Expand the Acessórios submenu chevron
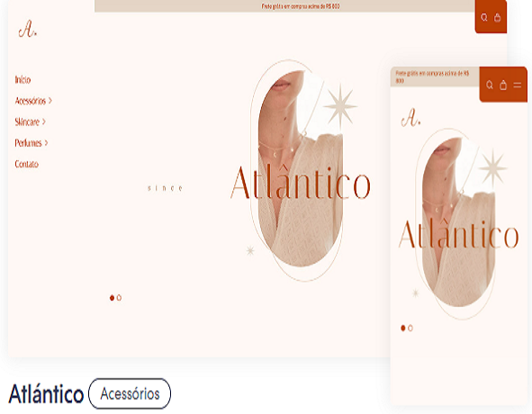This screenshot has height=414, width=532. coord(50,101)
